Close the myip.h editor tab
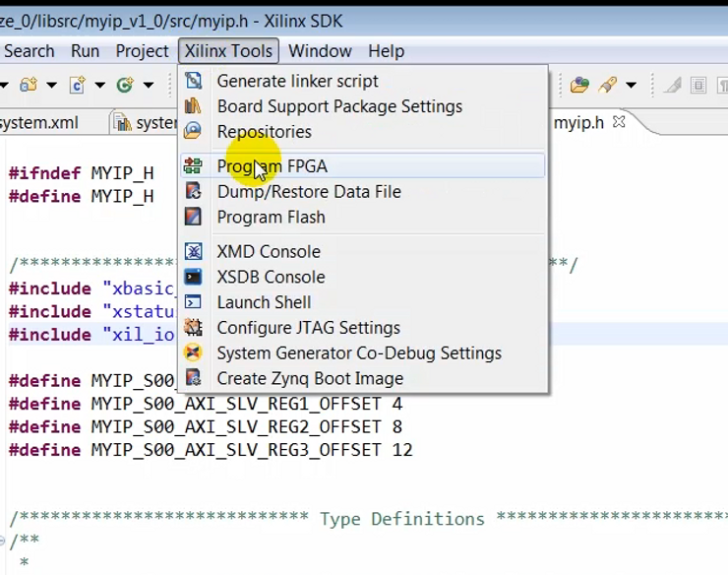Image resolution: width=728 pixels, height=575 pixels. pos(619,122)
